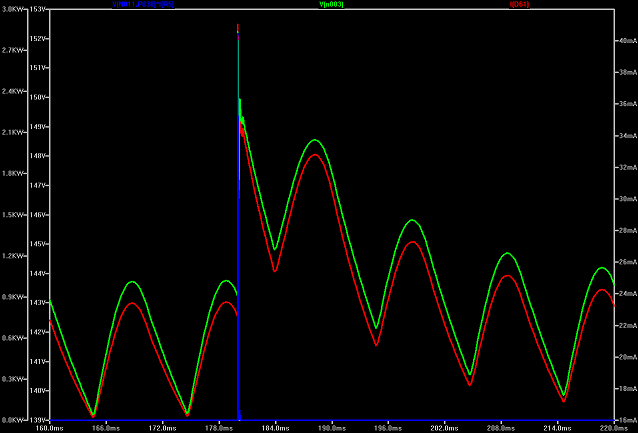Click the 0.0KW label on left axis
This screenshot has width=638, height=433.
coord(11,420)
